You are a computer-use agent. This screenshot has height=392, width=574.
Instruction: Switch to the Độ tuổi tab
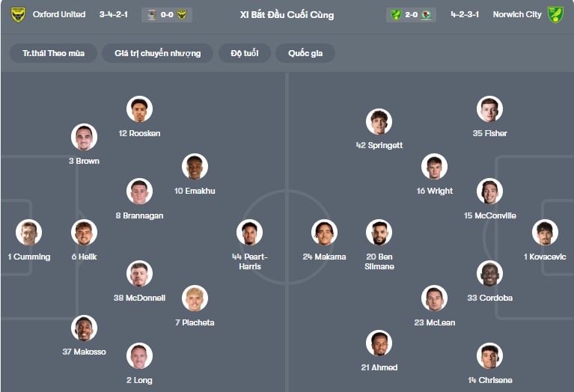point(245,53)
